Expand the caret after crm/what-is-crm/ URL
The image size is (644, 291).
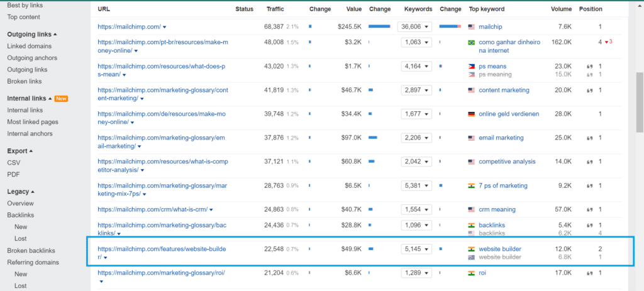[x=211, y=210]
